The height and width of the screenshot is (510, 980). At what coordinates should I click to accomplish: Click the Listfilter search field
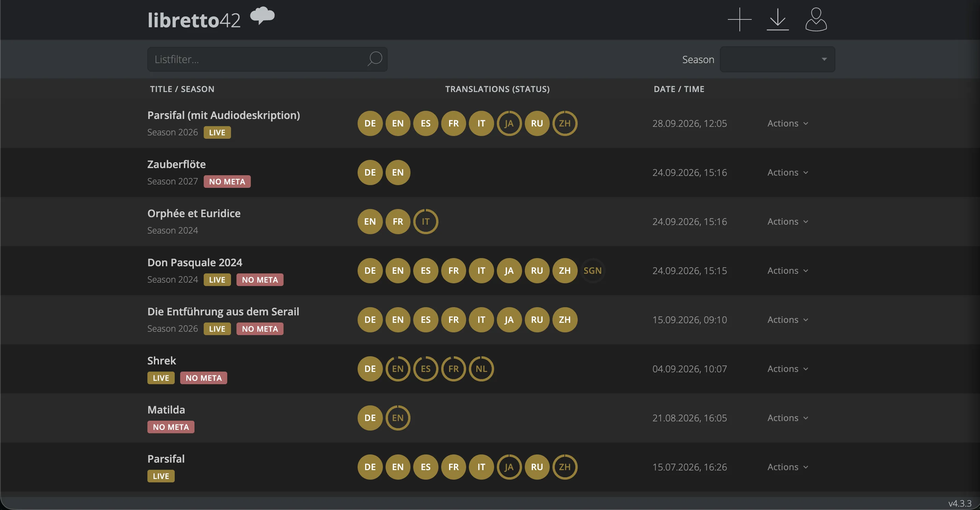(x=267, y=59)
